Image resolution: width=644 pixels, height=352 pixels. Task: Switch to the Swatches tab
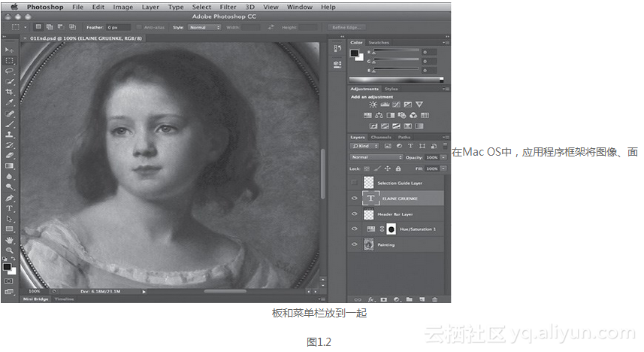[x=379, y=42]
